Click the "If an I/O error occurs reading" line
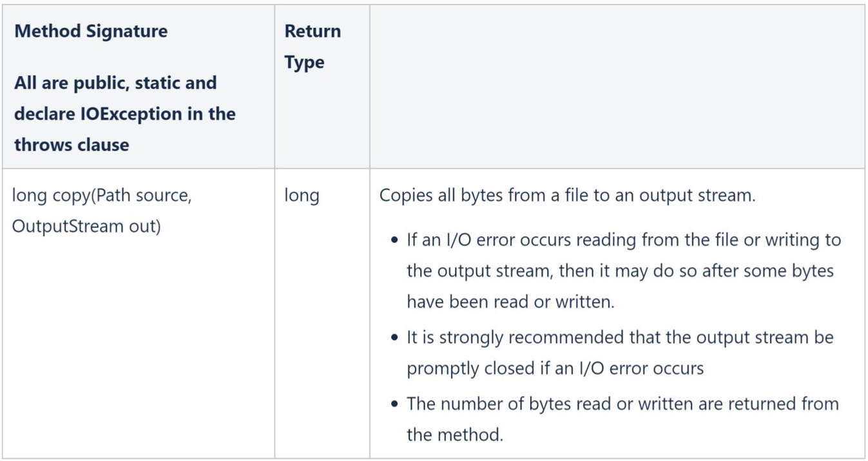This screenshot has height=461, width=868. pos(623,240)
